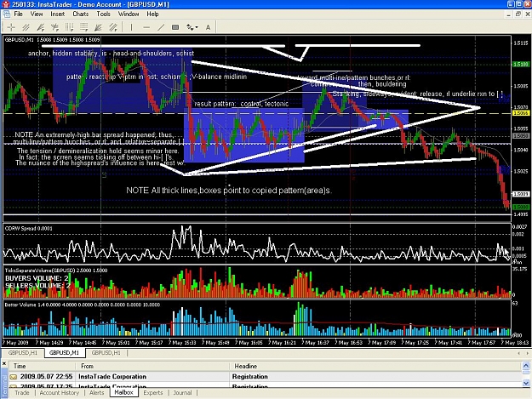Select the Crosshair tool in the toolbar
The image size is (532, 399).
point(11,27)
